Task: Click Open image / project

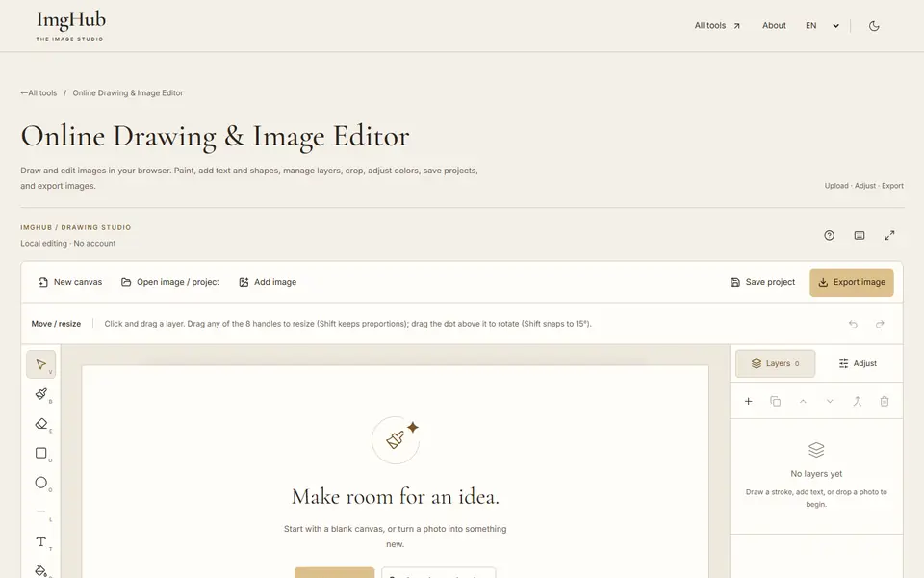Action: (x=170, y=282)
